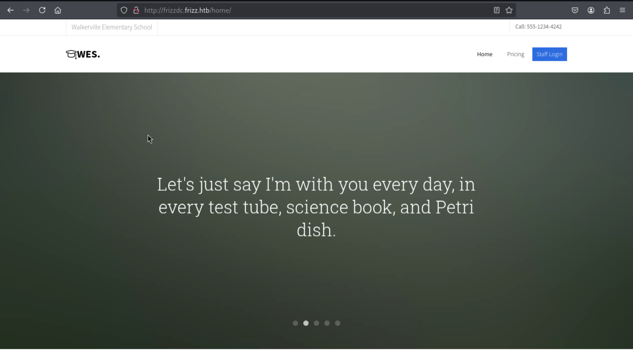View insecure connection lock details

click(136, 10)
